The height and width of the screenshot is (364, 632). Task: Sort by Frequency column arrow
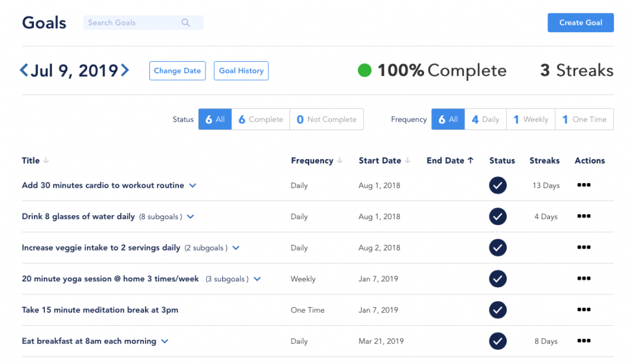340,160
